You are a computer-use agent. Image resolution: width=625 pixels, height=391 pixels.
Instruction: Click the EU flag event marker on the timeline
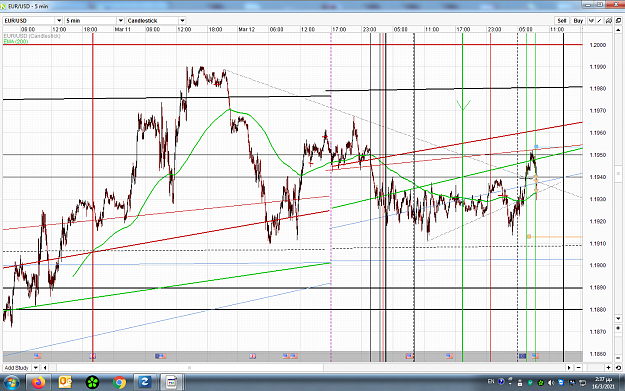(x=522, y=356)
